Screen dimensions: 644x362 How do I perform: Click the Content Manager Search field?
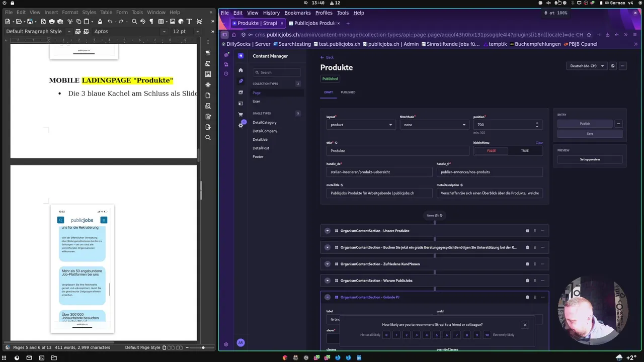[x=277, y=72]
